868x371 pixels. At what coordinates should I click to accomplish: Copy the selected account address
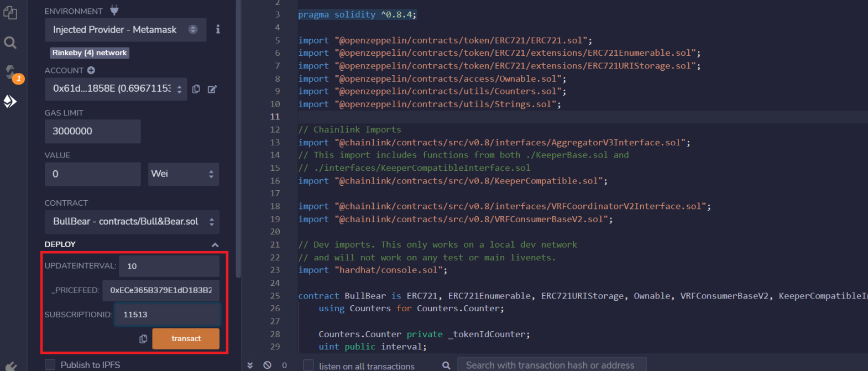196,89
